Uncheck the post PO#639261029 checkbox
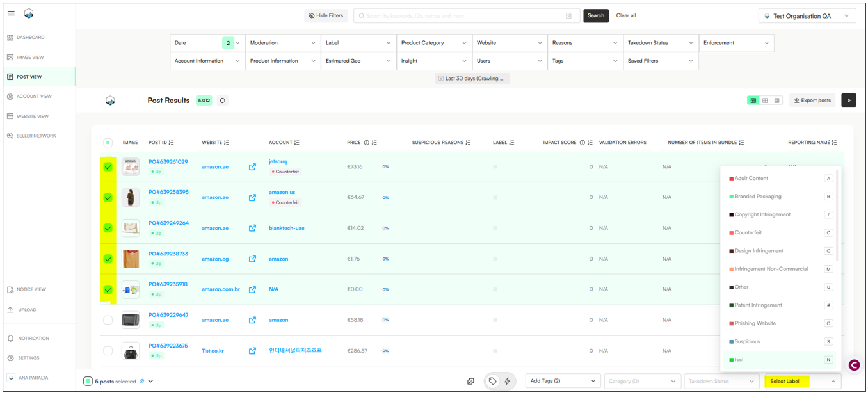This screenshot has height=395, width=868. pyautogui.click(x=108, y=167)
